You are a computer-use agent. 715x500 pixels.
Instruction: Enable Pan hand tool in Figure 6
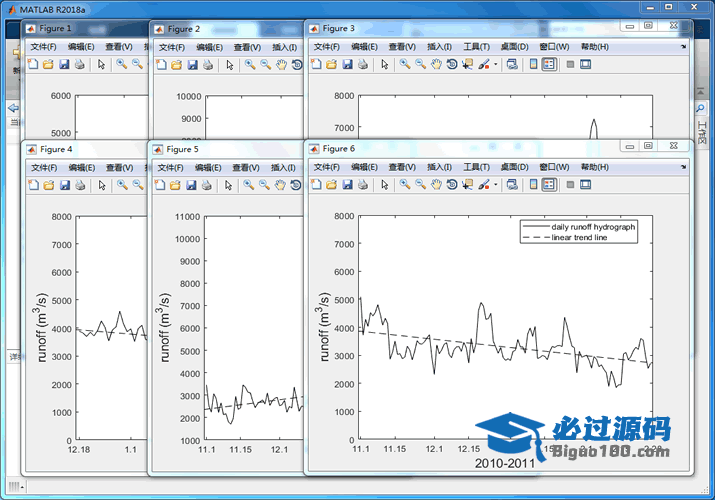[x=436, y=185]
